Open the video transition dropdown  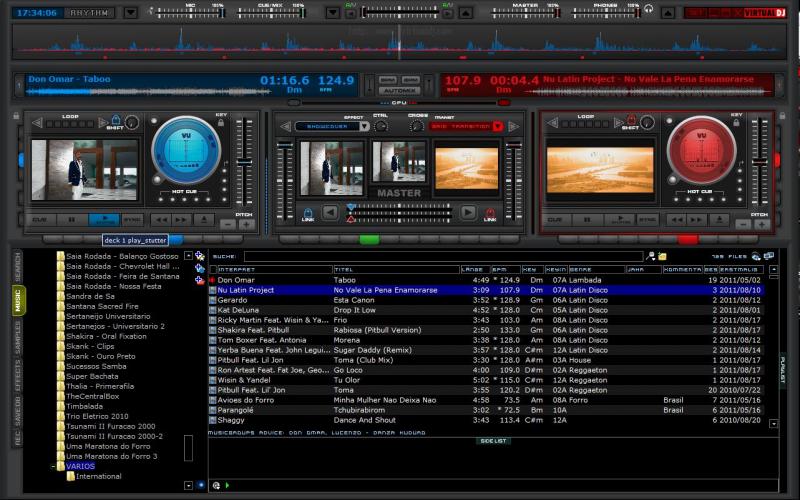click(498, 126)
